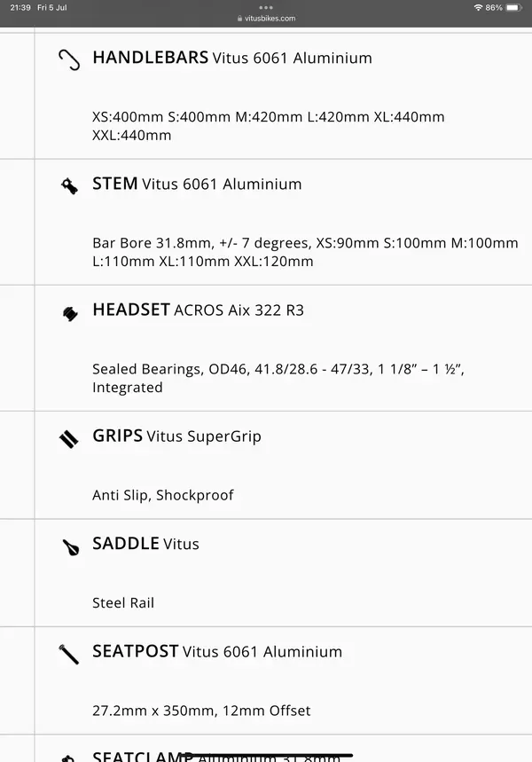Screen dimensions: 532x762
Task: Click the "Anti Slip, Shockproof" description
Action: [x=163, y=495]
